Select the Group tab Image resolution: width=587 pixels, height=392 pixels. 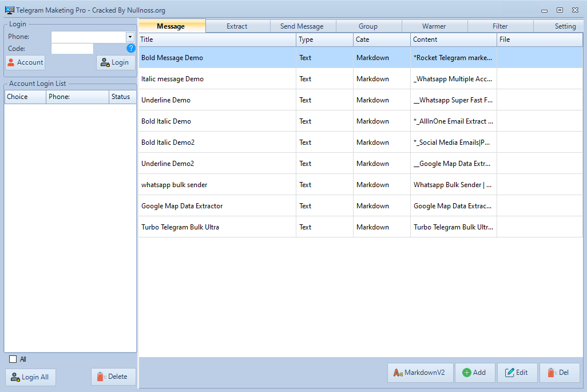click(368, 26)
